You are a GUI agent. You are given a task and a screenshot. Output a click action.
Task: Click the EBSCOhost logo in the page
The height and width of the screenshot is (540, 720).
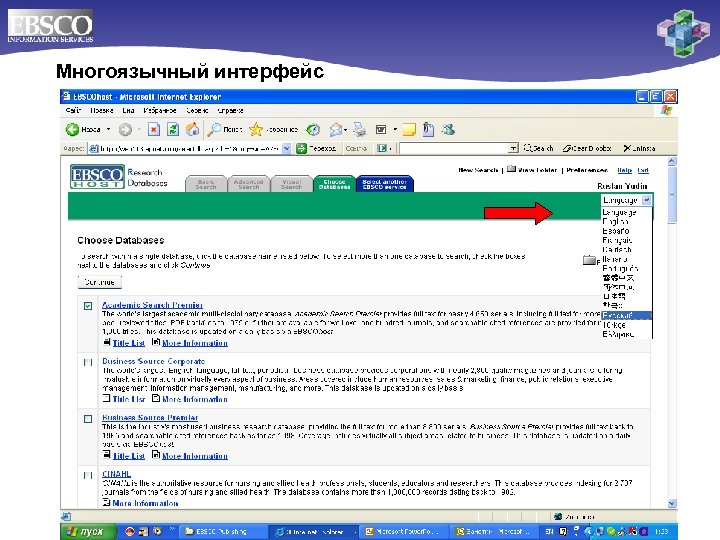point(97,177)
